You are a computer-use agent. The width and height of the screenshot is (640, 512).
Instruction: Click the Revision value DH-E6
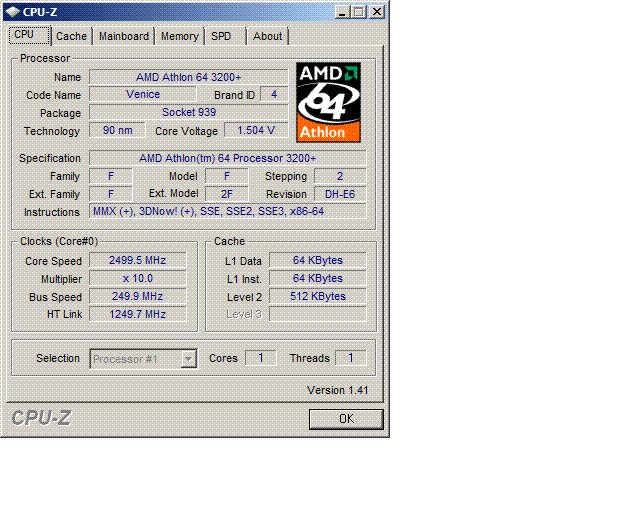340,194
